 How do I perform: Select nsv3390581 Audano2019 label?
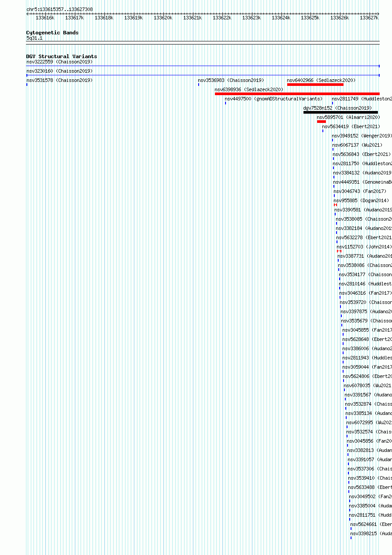coord(363,210)
